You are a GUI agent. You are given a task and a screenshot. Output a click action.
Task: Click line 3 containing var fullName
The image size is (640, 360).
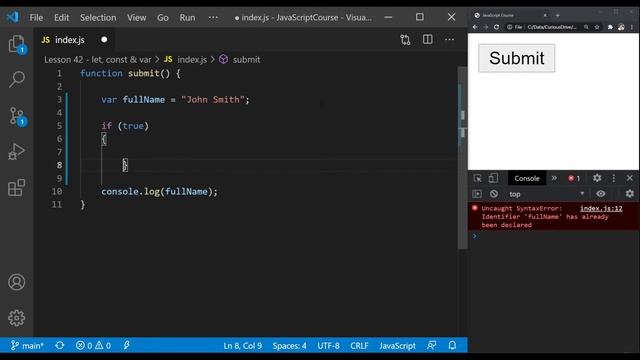(x=175, y=100)
